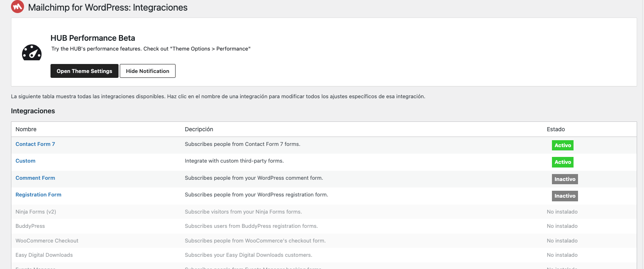Click the 'La siguiente tabla muestra' intro paragraph
Viewport: 644px width, 269px height.
(x=218, y=97)
